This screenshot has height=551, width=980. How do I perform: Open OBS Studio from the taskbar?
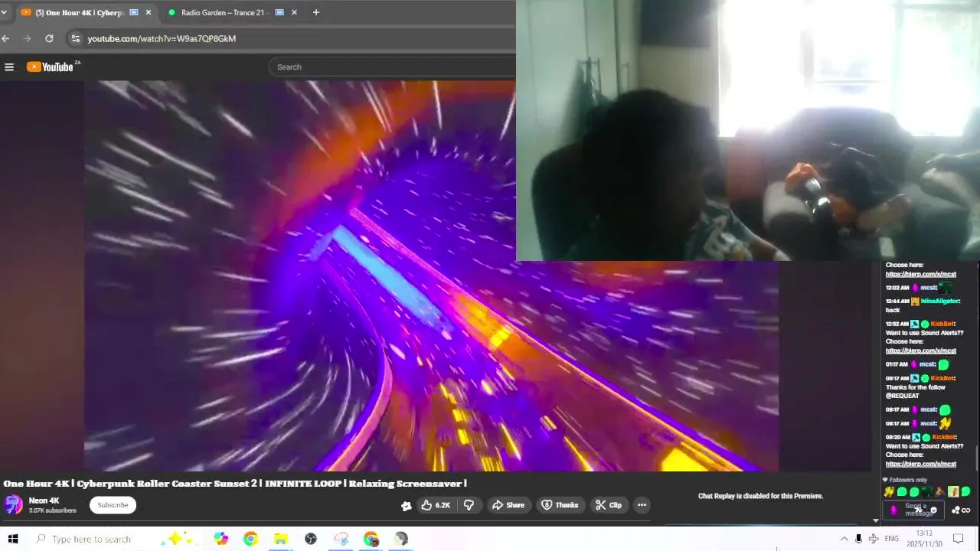click(x=311, y=539)
